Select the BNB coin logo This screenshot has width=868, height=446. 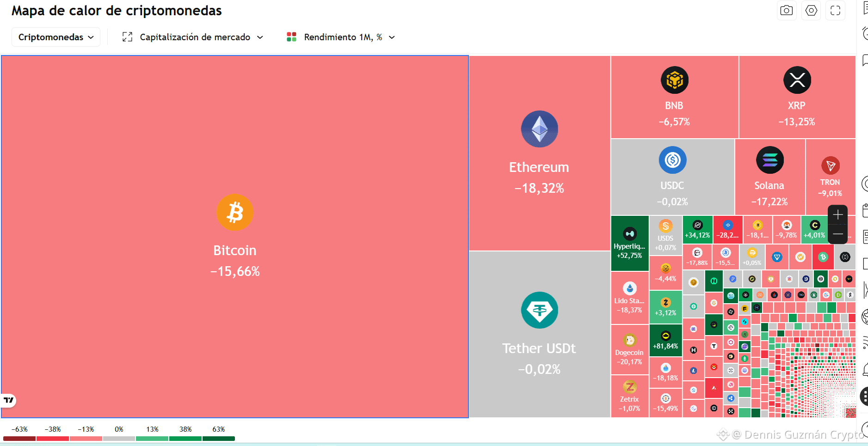tap(674, 80)
